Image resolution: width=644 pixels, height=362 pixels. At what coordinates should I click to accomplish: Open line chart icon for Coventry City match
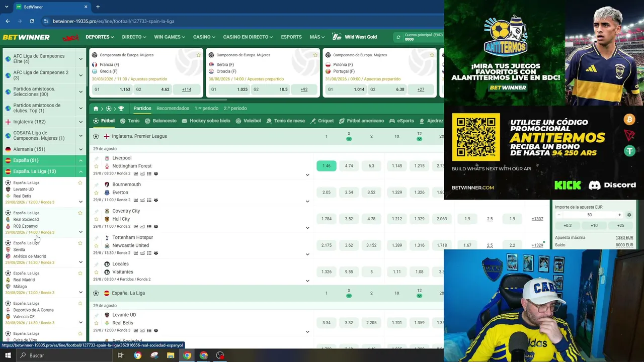[x=142, y=227]
